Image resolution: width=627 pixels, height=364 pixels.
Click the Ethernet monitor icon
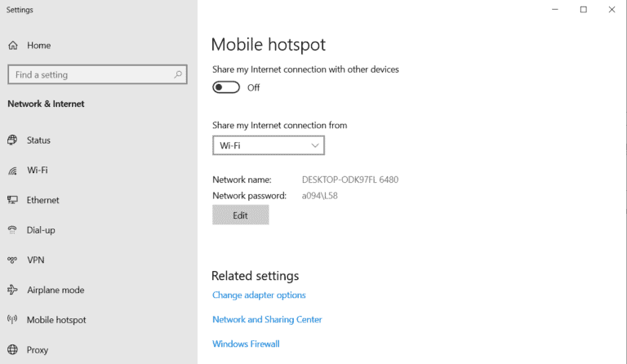(x=12, y=200)
